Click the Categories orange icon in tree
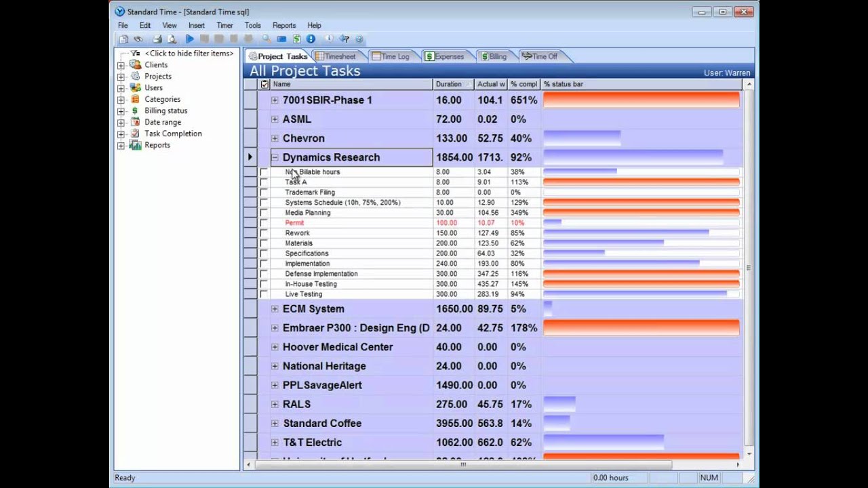The height and width of the screenshot is (488, 868). coord(136,99)
